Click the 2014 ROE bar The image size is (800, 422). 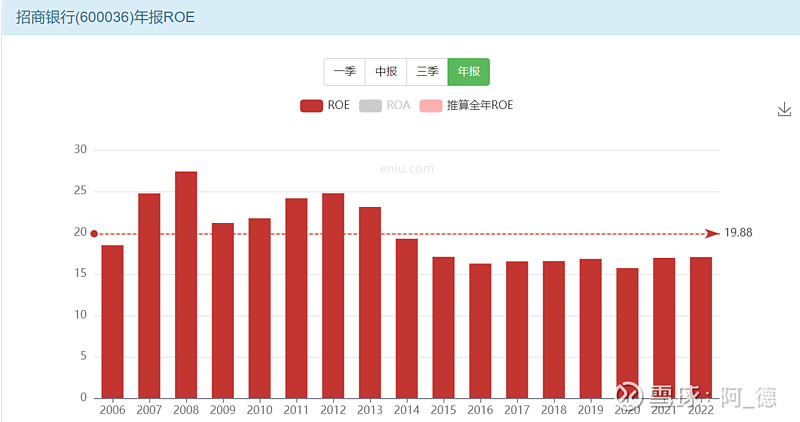pyautogui.click(x=407, y=318)
